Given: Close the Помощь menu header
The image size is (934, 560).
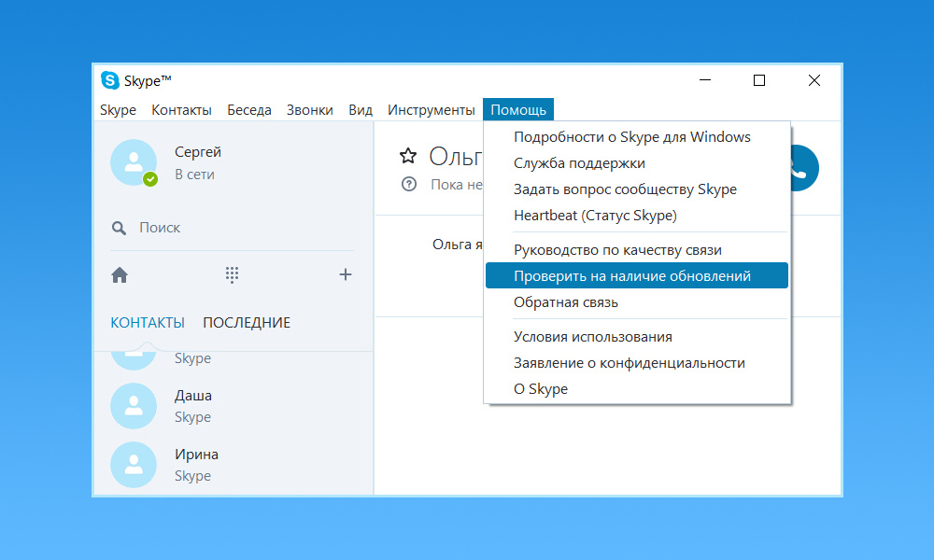Looking at the screenshot, I should (518, 110).
